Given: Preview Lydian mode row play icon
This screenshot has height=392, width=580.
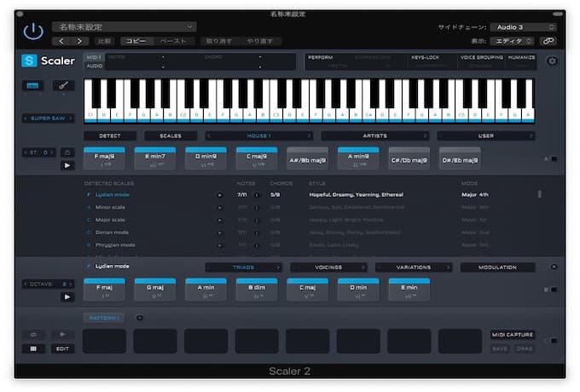Looking at the screenshot, I should tap(220, 195).
